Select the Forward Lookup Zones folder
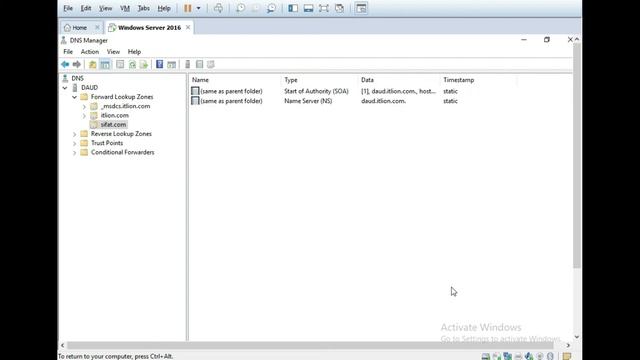Viewport: 640px width, 360px height. [x=122, y=97]
